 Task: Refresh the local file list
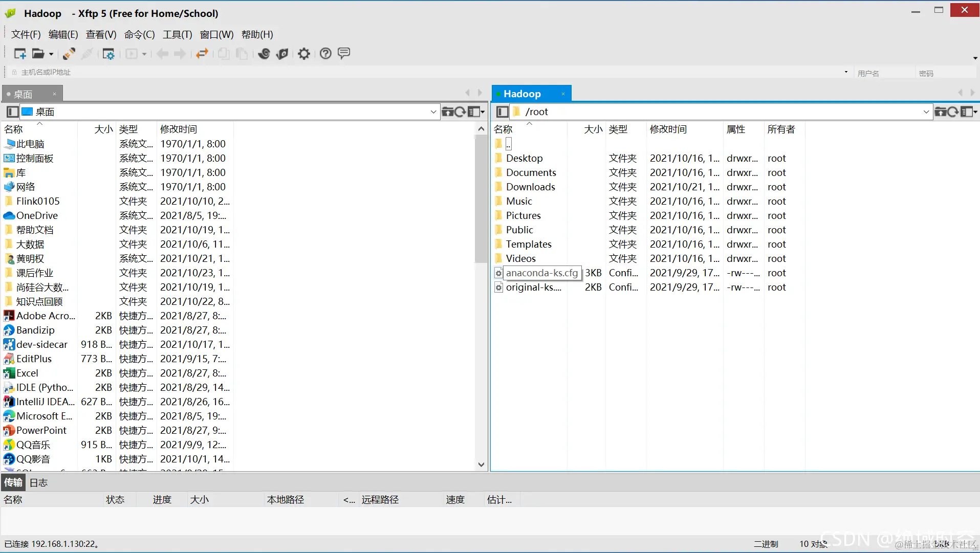point(460,112)
